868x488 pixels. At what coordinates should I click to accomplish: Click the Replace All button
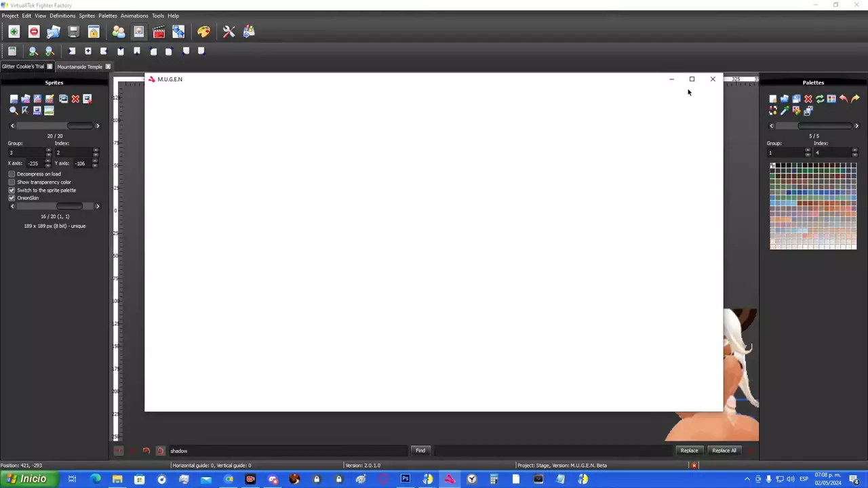tap(724, 451)
